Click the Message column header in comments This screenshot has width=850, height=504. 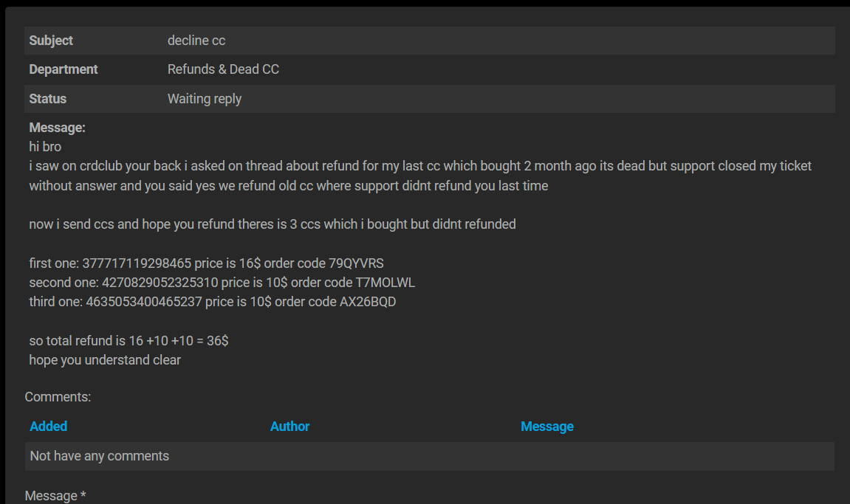click(x=547, y=427)
